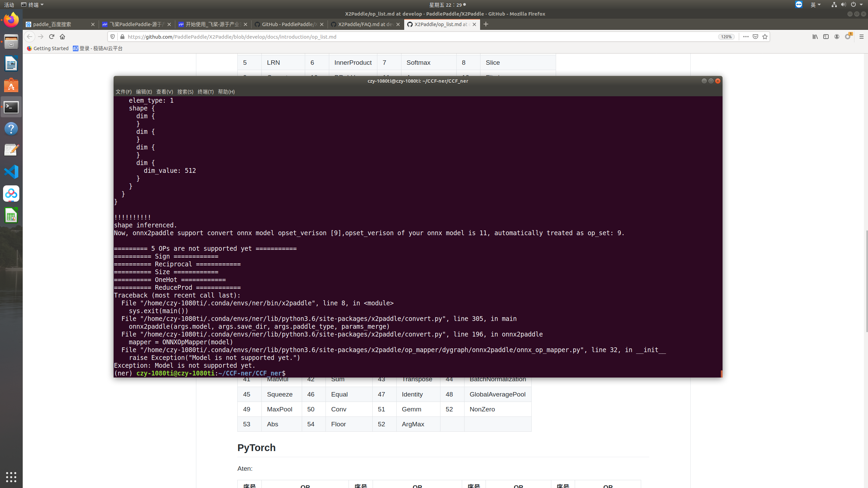Image resolution: width=868 pixels, height=488 pixels.
Task: Open the terminal 搜索(S) menu
Action: [x=185, y=92]
